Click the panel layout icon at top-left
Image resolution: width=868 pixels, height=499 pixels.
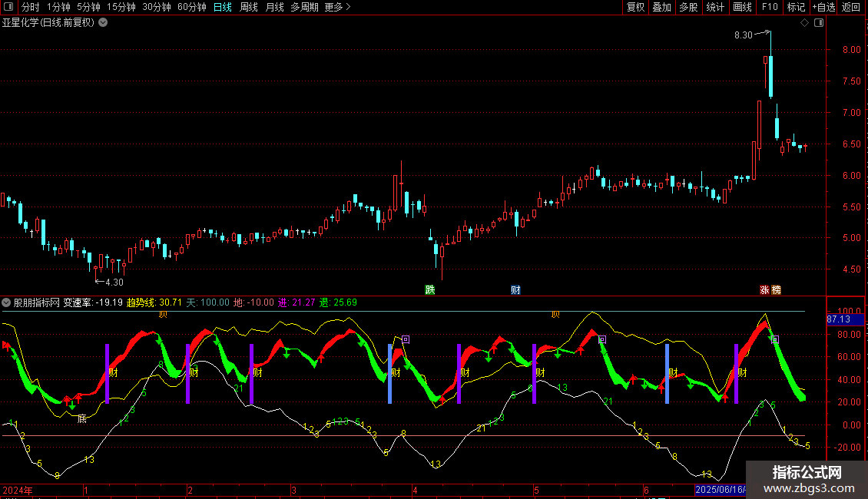click(8, 7)
